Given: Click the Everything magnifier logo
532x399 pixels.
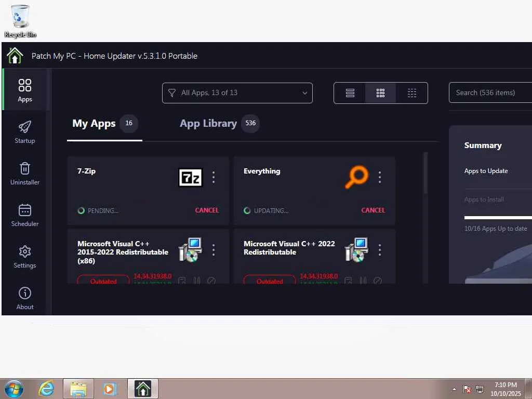Looking at the screenshot, I should tap(356, 177).
